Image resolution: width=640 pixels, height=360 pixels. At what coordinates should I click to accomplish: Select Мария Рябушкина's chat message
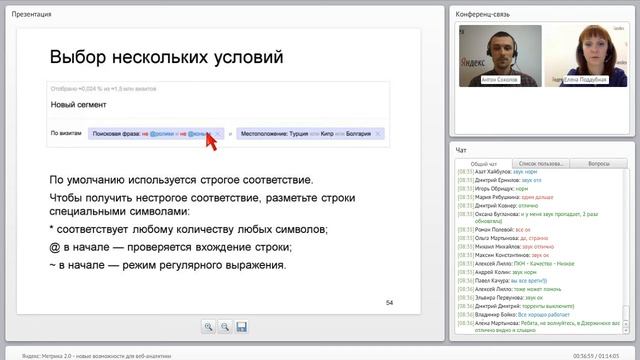coord(505,197)
